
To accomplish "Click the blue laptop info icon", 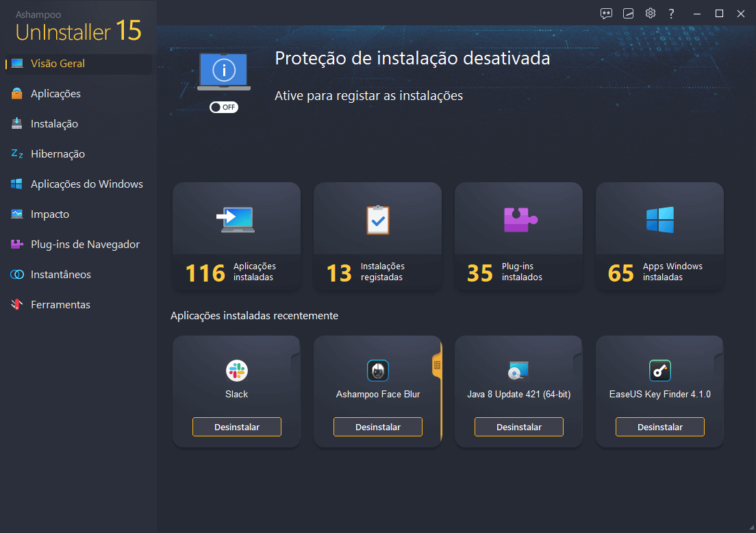I will tap(224, 72).
